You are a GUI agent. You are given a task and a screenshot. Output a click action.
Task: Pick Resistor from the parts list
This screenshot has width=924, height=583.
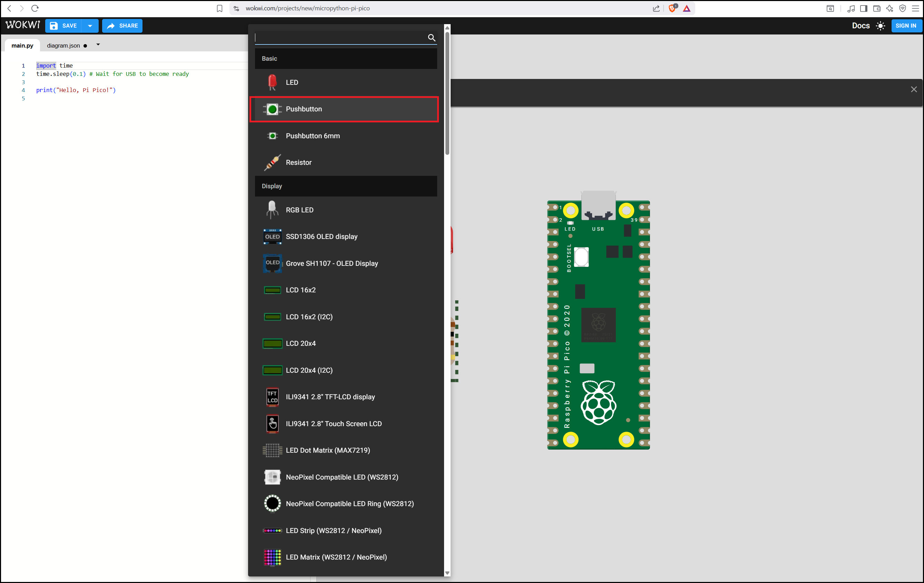[346, 162]
